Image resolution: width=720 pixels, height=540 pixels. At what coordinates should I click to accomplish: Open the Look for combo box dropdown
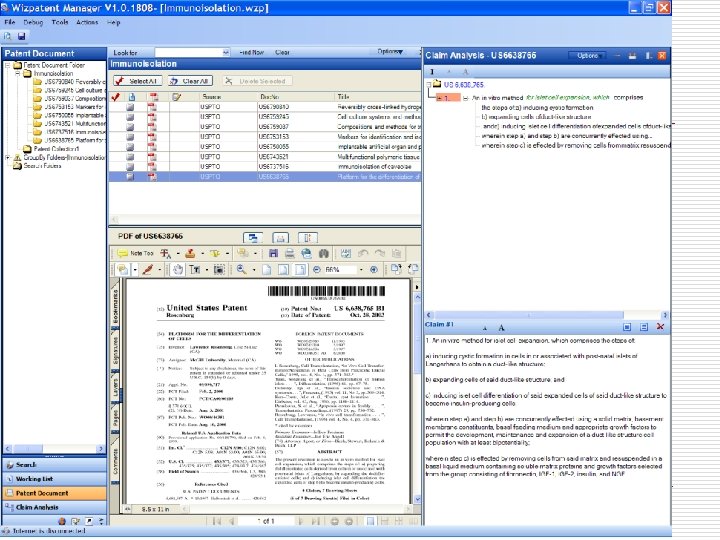click(x=225, y=52)
